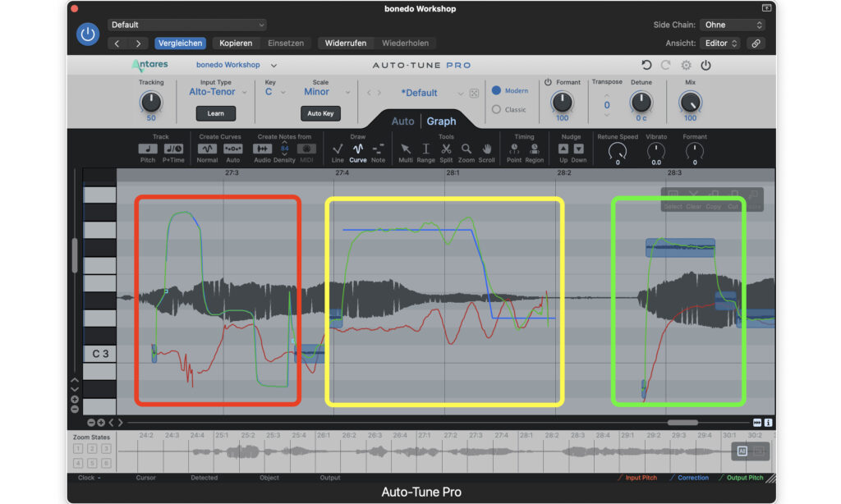Viewport: 841px width, 504px height.
Task: Toggle the auto-scroll button beside scrollbar
Action: click(756, 423)
